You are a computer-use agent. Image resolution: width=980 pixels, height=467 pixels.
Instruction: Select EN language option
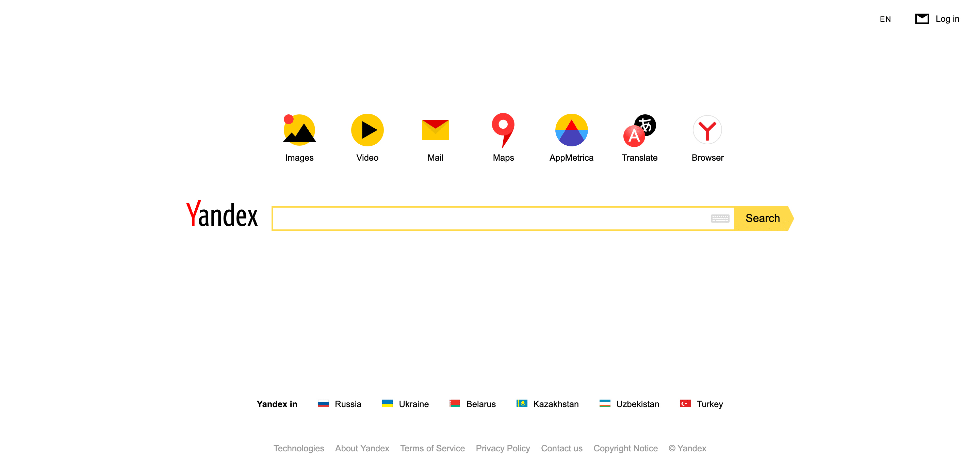tap(886, 19)
